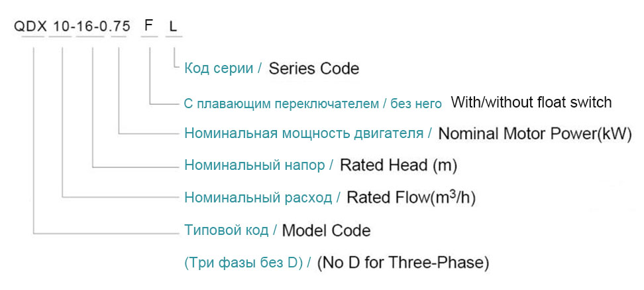This screenshot has height=290, width=644.
Task: Click the 'Rated Flow(m³/h)' text
Action: pos(412,197)
